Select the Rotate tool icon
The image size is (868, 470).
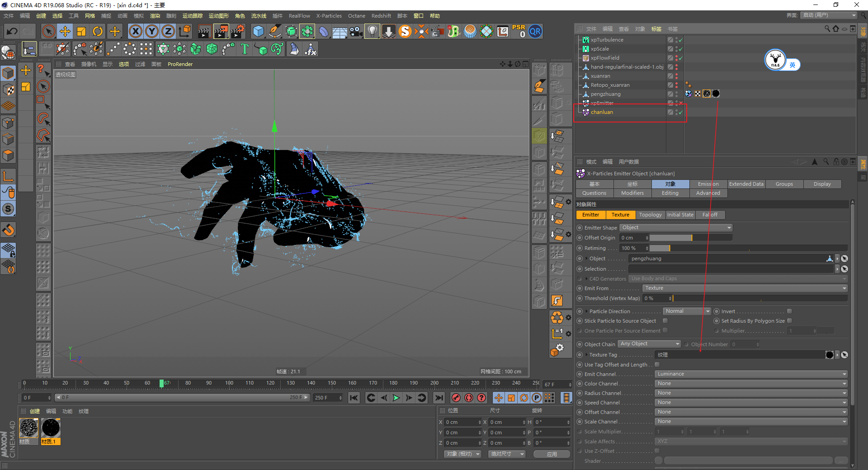click(x=98, y=31)
